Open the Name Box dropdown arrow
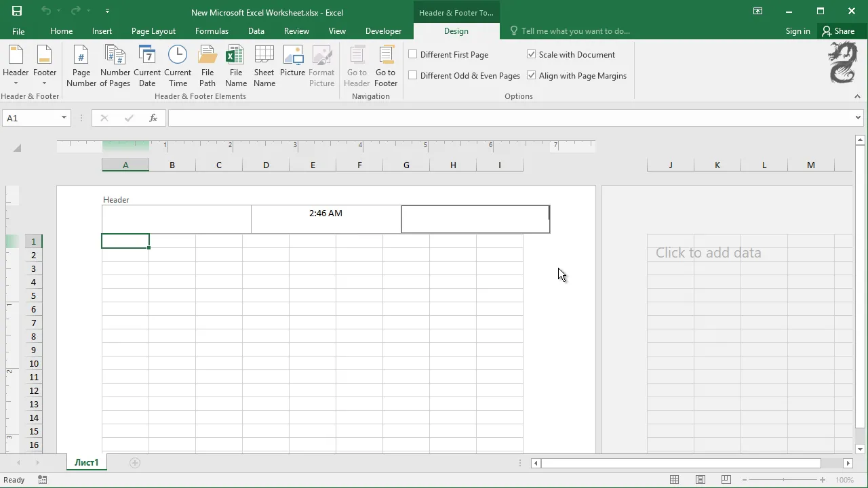Viewport: 868px width, 488px height. coord(64,118)
